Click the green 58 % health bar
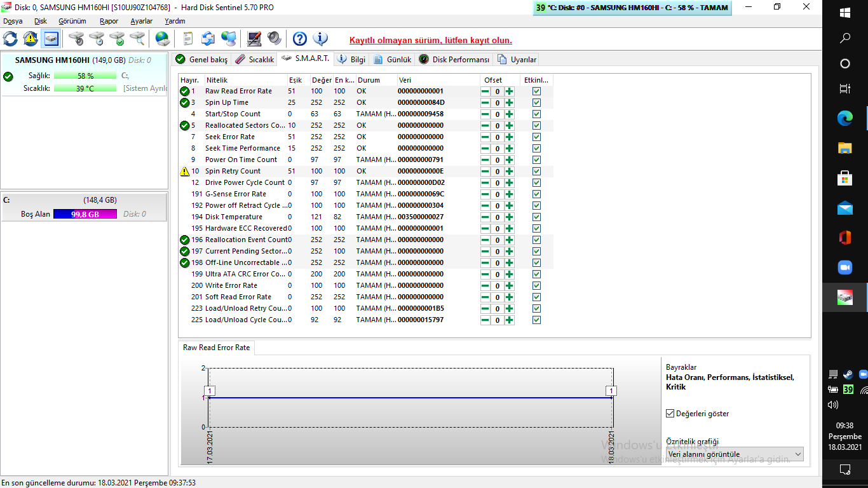This screenshot has height=488, width=868. coord(85,76)
